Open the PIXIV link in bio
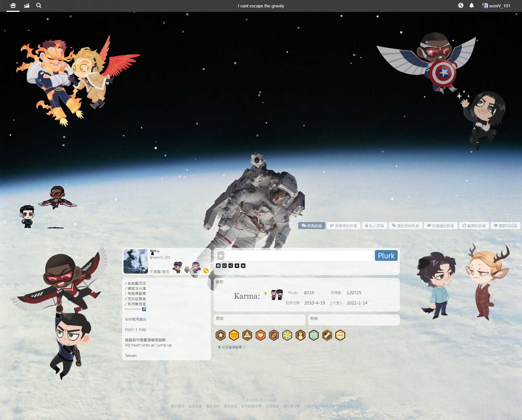 [130, 330]
